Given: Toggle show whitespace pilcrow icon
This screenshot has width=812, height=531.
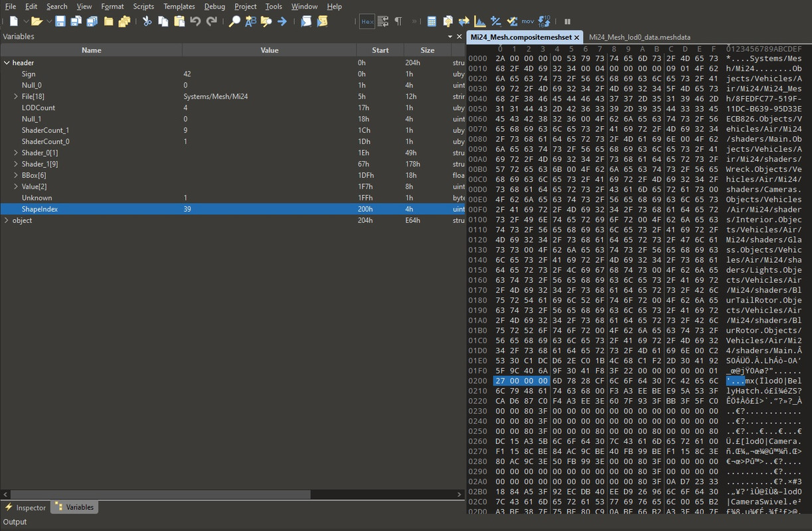Looking at the screenshot, I should click(x=398, y=21).
